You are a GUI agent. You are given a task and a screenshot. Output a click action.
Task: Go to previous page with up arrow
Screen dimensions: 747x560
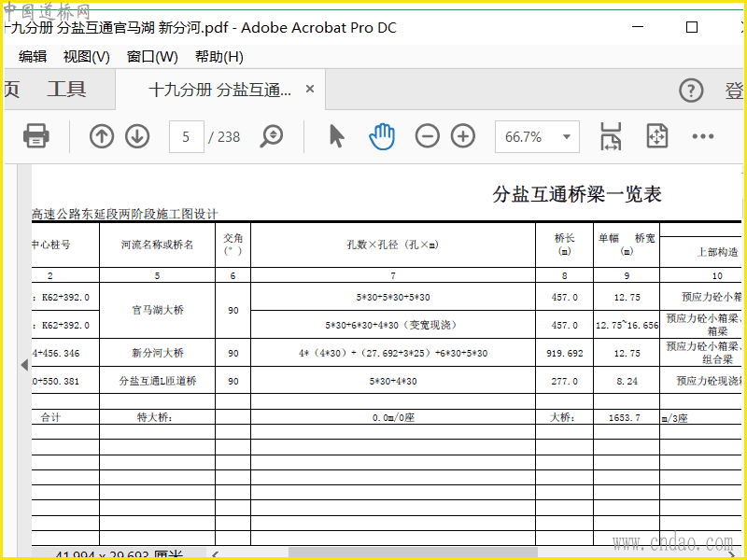[x=102, y=136]
